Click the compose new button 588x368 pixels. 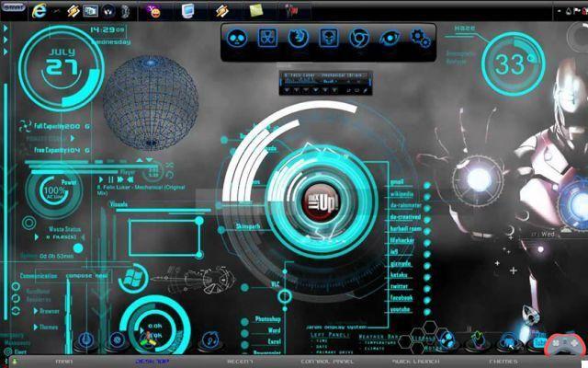click(86, 276)
